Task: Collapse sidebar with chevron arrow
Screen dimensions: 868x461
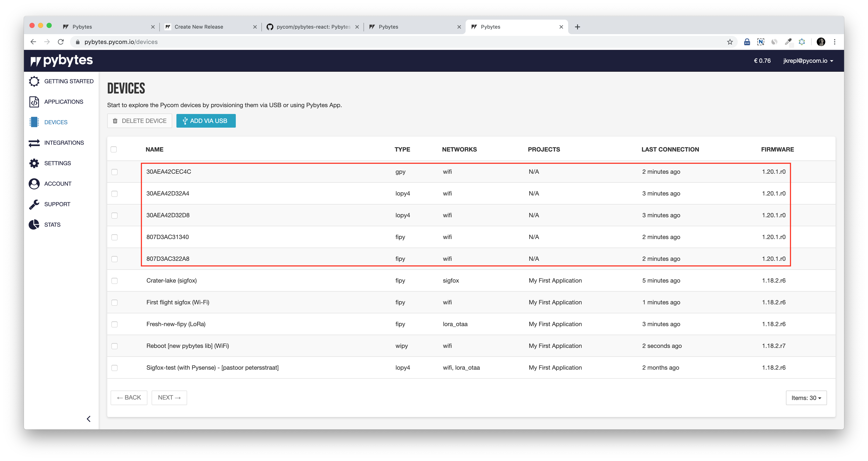Action: (x=89, y=419)
